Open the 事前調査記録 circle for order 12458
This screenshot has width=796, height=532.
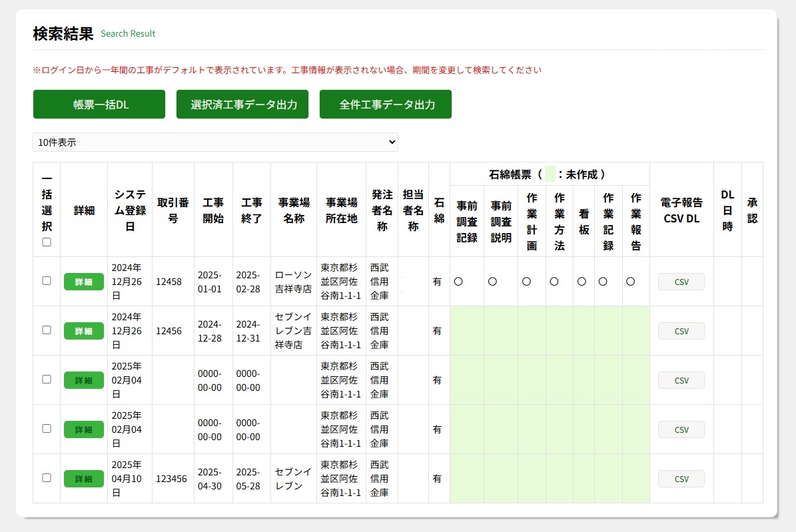[x=458, y=281]
